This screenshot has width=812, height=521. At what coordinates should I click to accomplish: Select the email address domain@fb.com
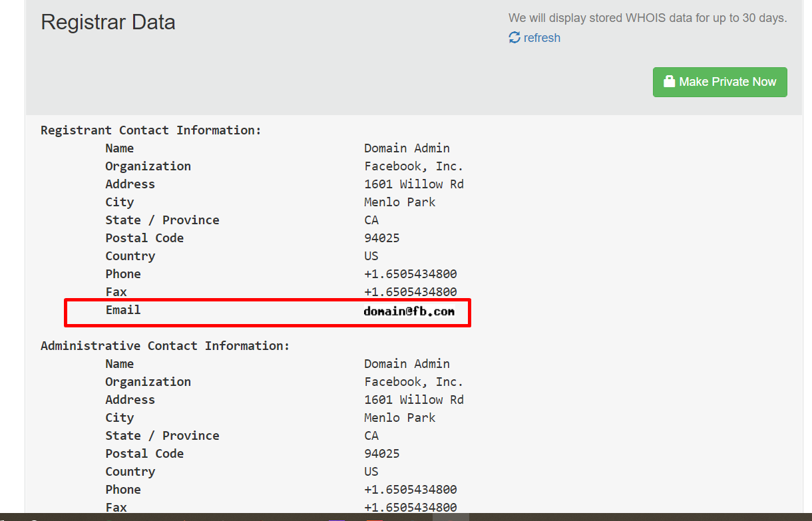coord(409,311)
